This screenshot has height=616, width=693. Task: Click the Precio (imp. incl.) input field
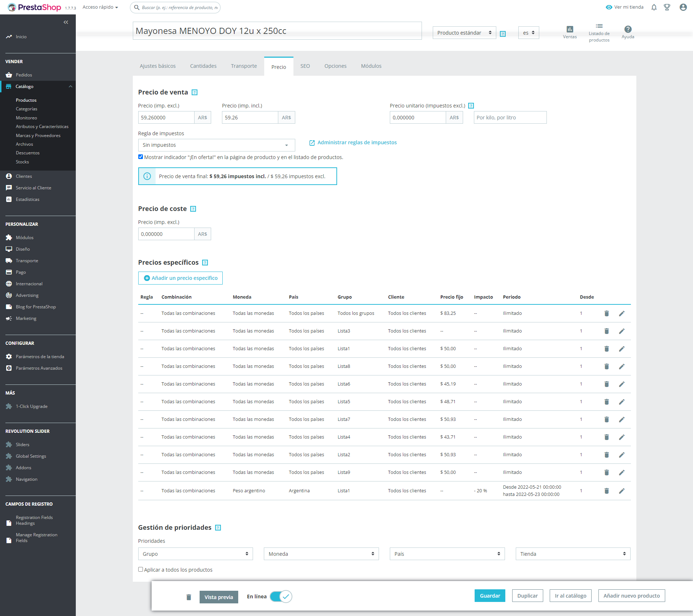click(250, 118)
